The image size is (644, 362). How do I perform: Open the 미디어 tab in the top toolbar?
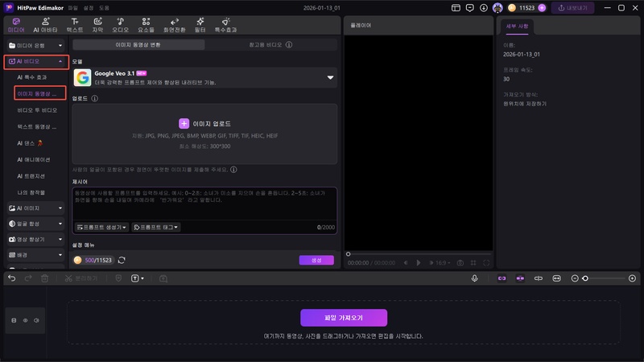tap(16, 25)
